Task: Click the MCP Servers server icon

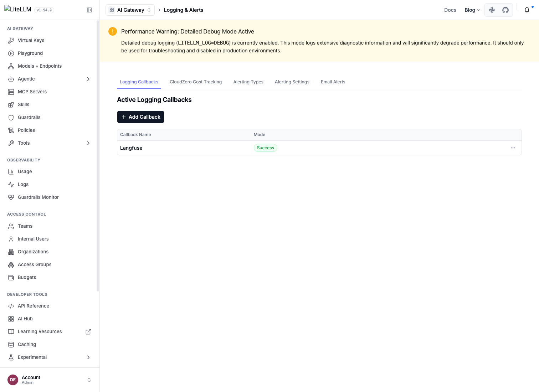Action: coord(11,92)
